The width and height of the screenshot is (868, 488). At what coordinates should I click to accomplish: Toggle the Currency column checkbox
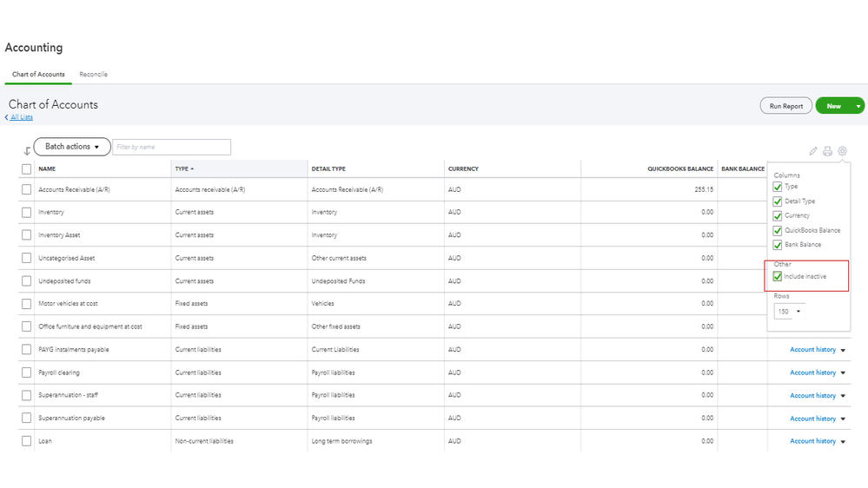(778, 216)
